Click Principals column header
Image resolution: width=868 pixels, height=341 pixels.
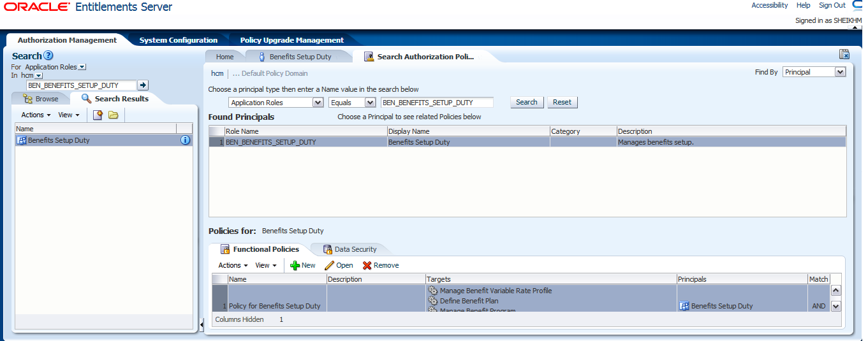pos(742,279)
